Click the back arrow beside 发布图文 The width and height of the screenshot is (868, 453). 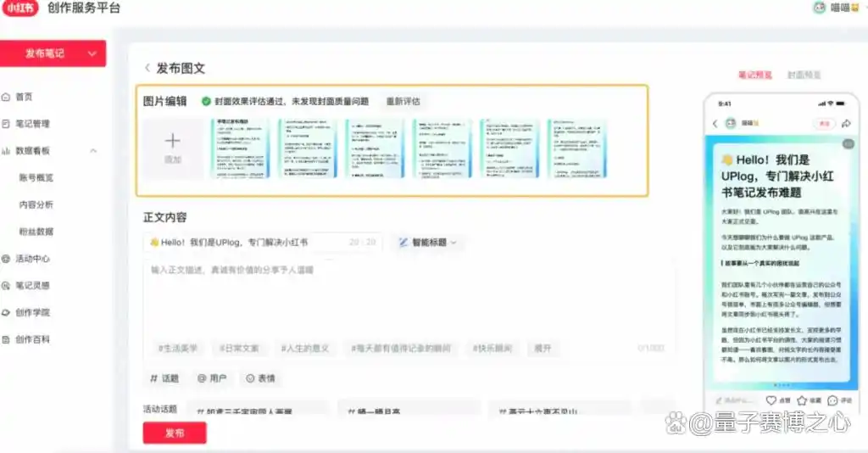tap(147, 69)
